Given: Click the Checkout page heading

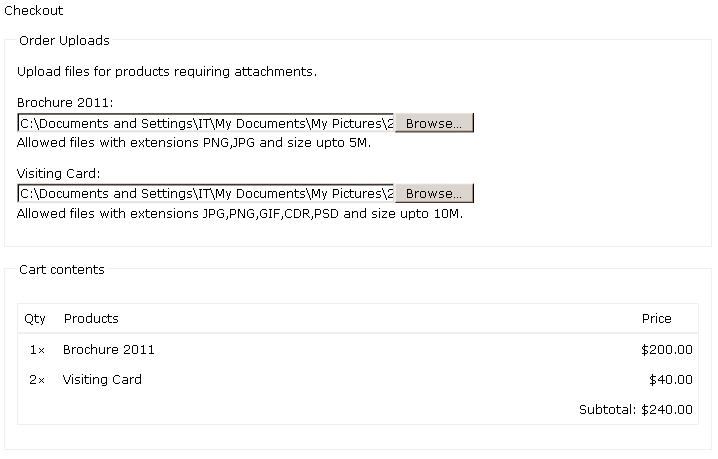Looking at the screenshot, I should pos(33,11).
